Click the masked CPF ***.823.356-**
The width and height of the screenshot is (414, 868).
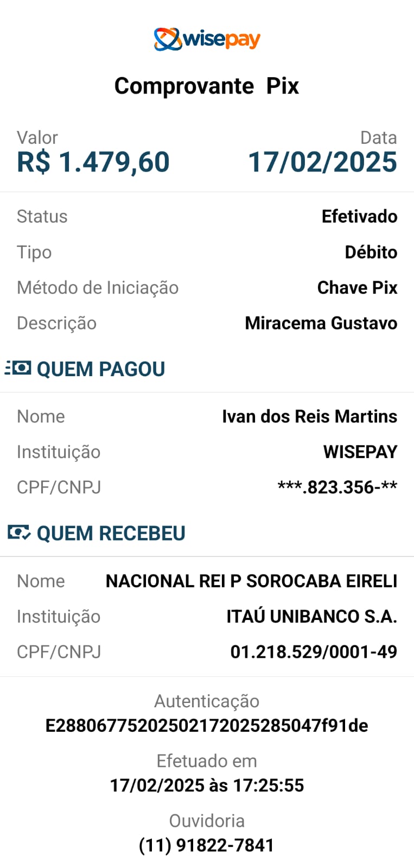(337, 487)
